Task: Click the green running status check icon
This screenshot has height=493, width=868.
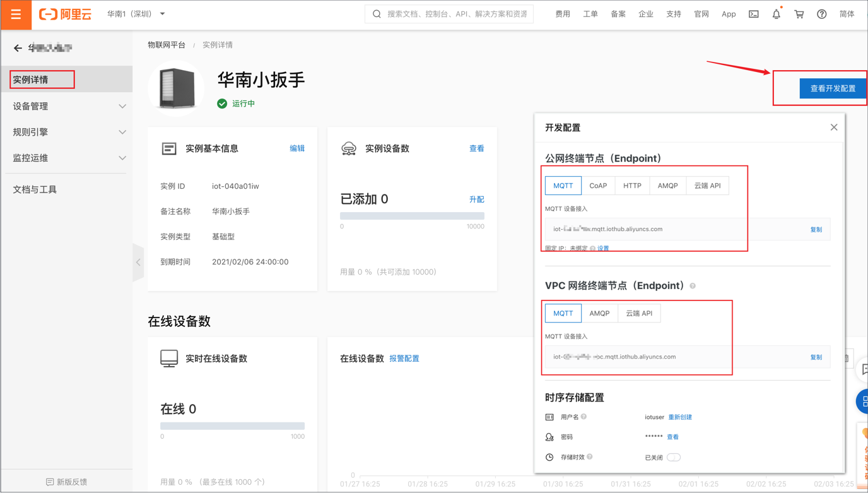Action: [222, 104]
